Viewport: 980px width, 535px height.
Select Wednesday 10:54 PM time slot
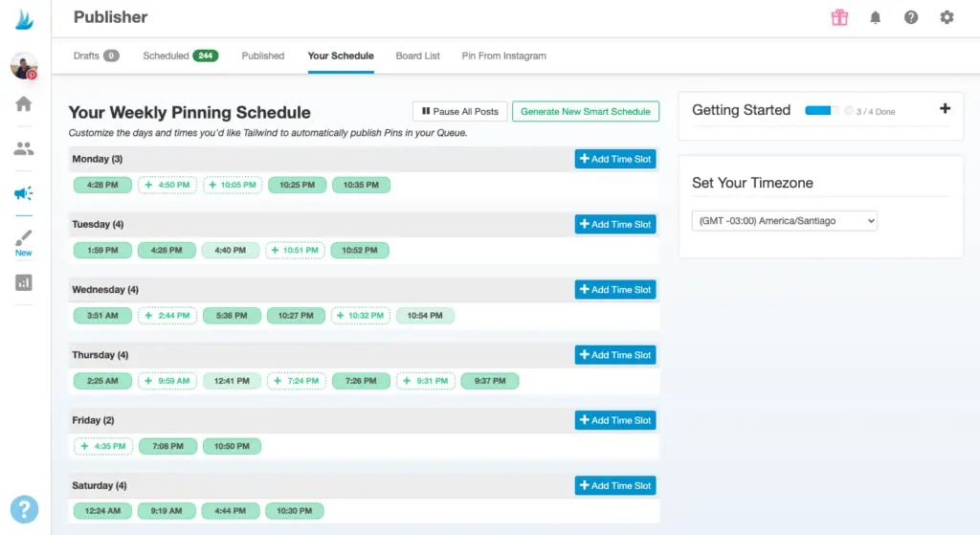coord(425,316)
